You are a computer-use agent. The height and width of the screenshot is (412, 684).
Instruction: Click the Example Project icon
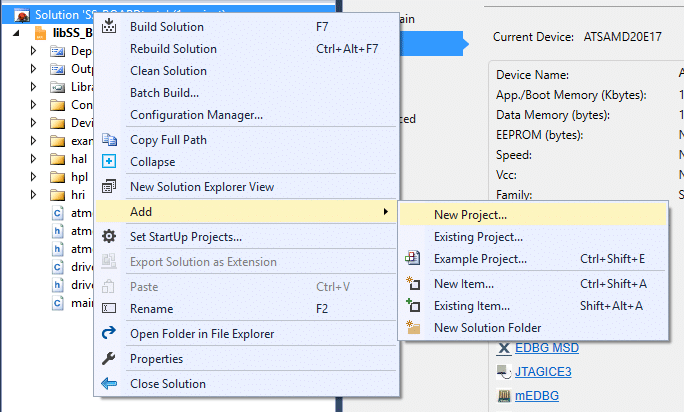click(x=413, y=258)
